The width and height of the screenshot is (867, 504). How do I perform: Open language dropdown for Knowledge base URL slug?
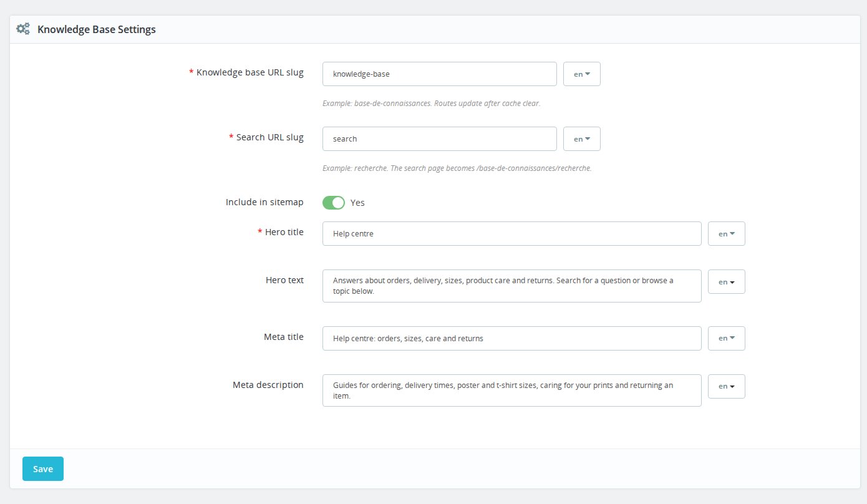(582, 74)
